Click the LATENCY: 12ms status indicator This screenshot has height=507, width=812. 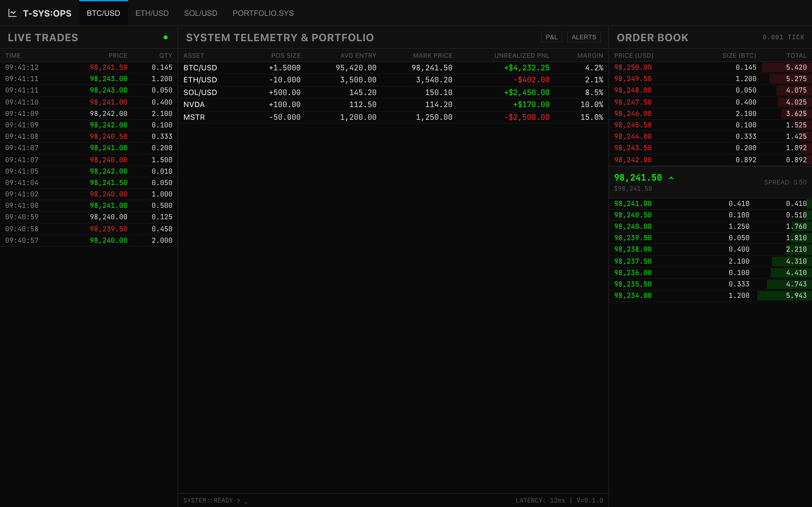(x=540, y=500)
